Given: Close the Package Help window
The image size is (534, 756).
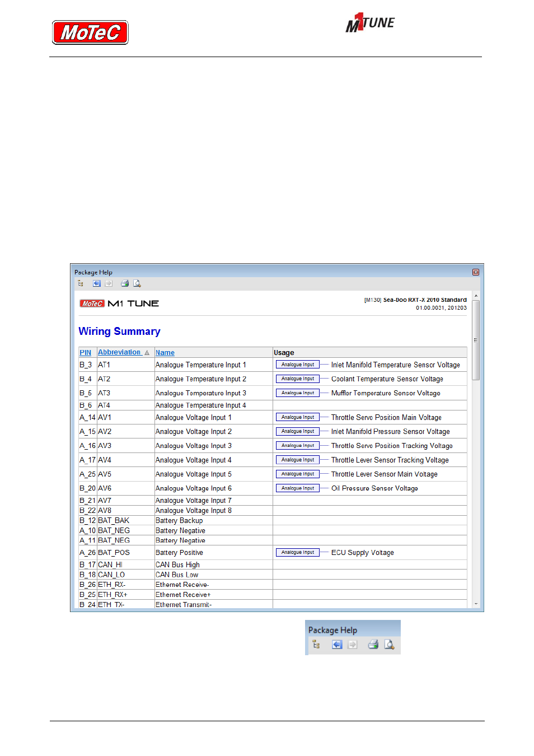Looking at the screenshot, I should [x=475, y=272].
